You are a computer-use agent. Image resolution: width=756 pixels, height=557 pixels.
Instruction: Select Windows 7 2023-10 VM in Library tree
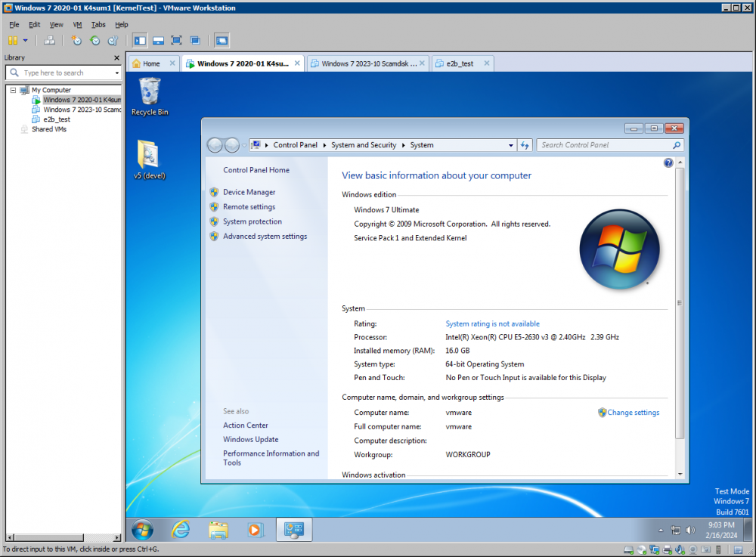pyautogui.click(x=82, y=110)
